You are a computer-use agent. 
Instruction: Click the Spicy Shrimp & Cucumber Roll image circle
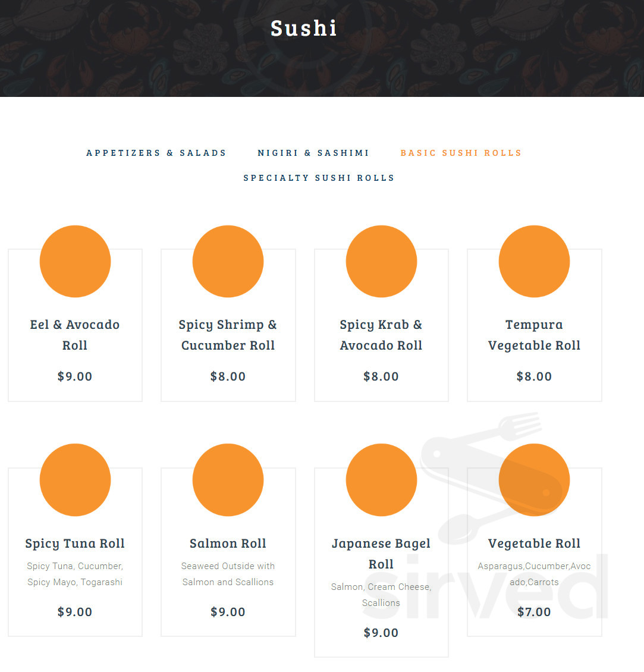point(228,261)
